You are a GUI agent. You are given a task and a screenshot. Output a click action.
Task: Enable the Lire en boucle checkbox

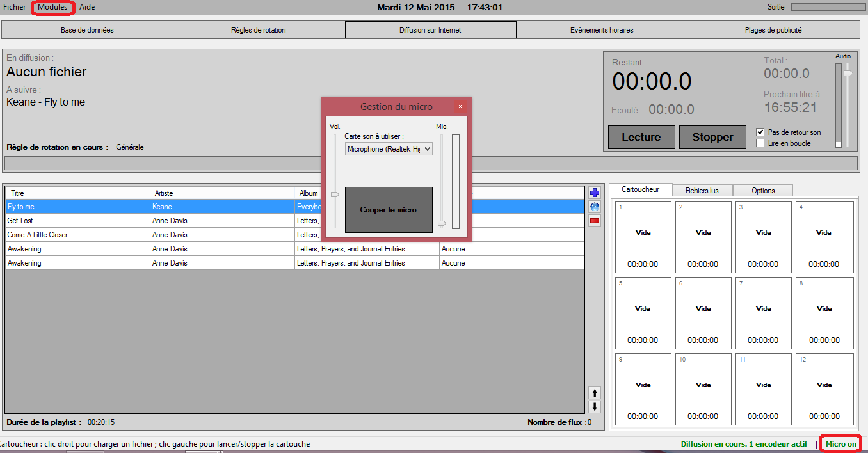pos(760,143)
